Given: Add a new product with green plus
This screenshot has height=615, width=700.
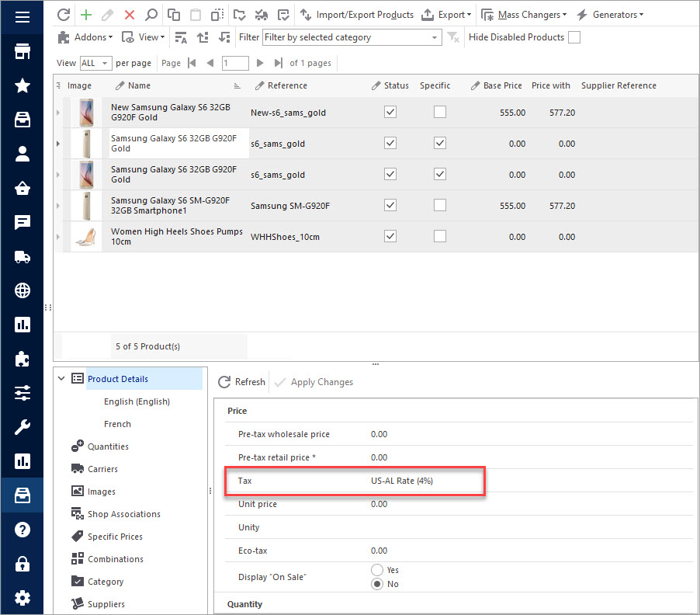Looking at the screenshot, I should point(85,15).
